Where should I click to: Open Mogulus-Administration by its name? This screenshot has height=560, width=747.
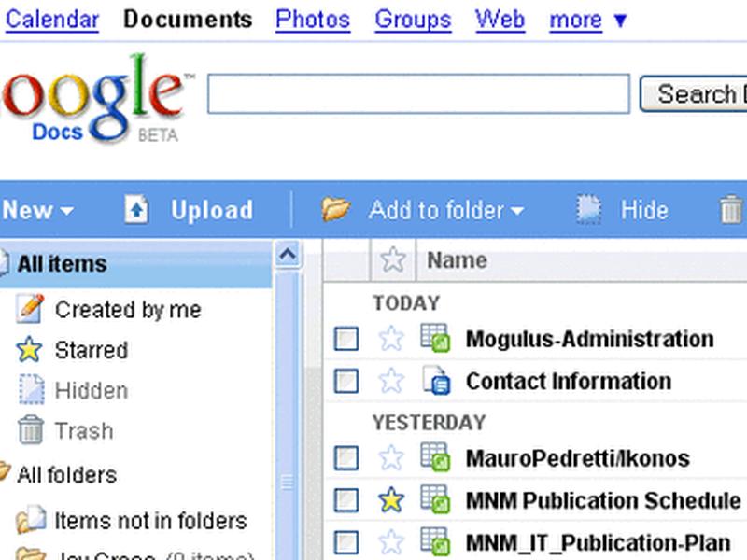click(x=590, y=339)
